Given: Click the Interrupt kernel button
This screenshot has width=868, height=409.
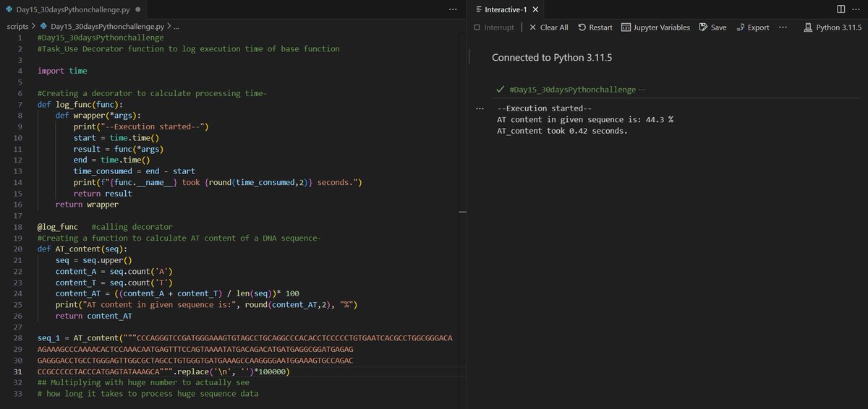Looking at the screenshot, I should pyautogui.click(x=494, y=27).
